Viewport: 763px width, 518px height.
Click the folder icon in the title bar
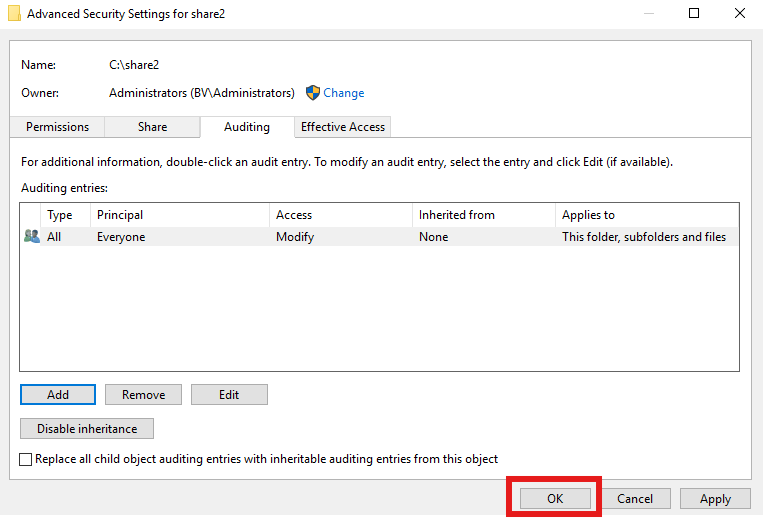tap(14, 15)
